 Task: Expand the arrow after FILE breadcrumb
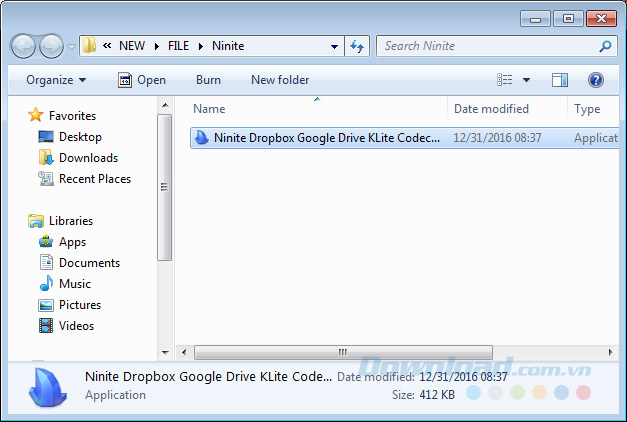click(x=201, y=46)
